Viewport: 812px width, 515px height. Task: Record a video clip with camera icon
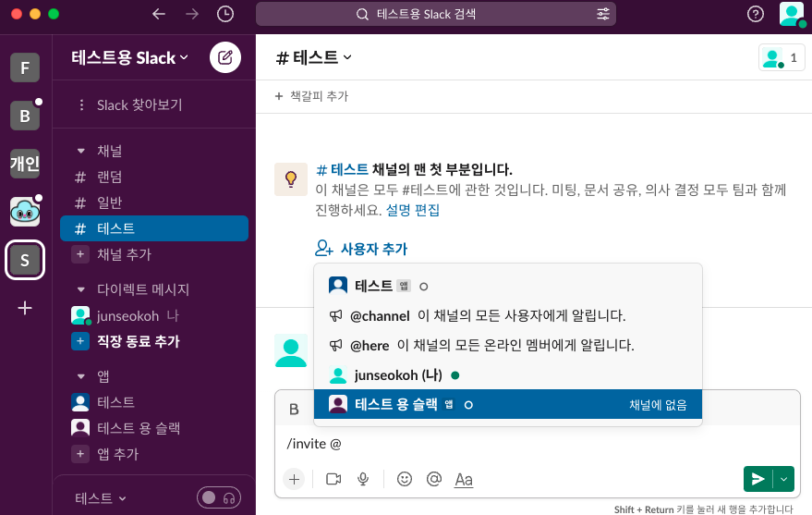pos(333,479)
